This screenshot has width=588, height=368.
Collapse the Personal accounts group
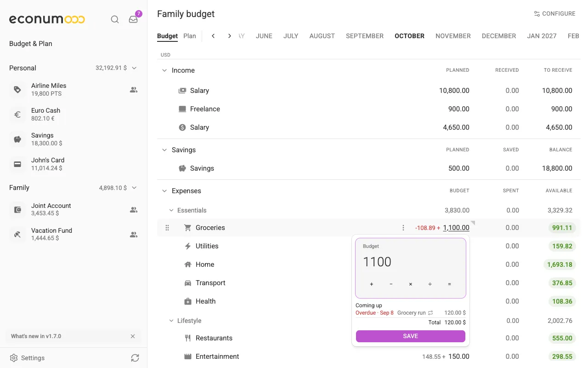point(134,68)
